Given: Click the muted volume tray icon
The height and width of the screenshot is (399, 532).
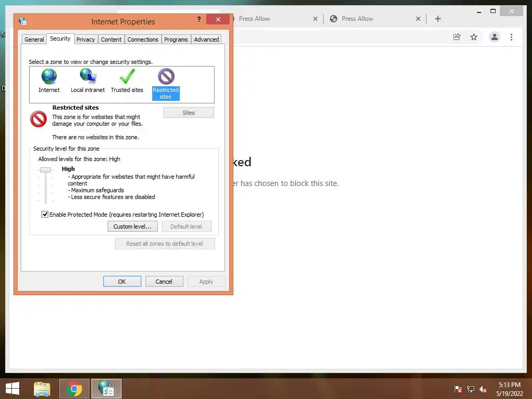Looking at the screenshot, I should [x=483, y=389].
